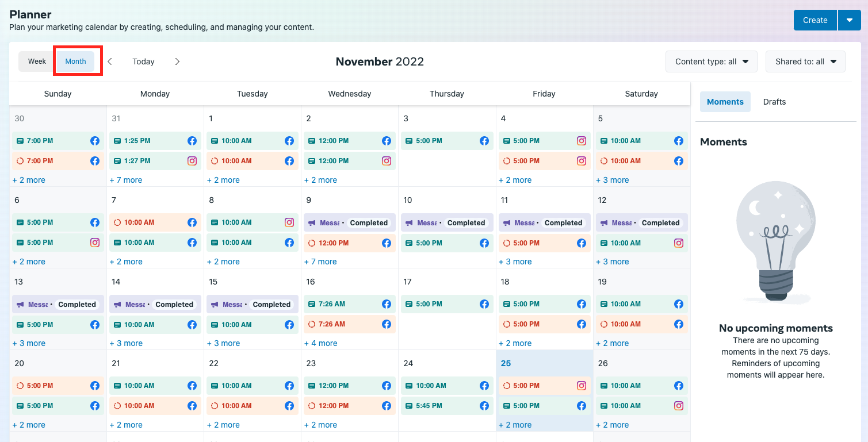
Task: Select the megaphone icon on November 10's message
Action: point(409,223)
